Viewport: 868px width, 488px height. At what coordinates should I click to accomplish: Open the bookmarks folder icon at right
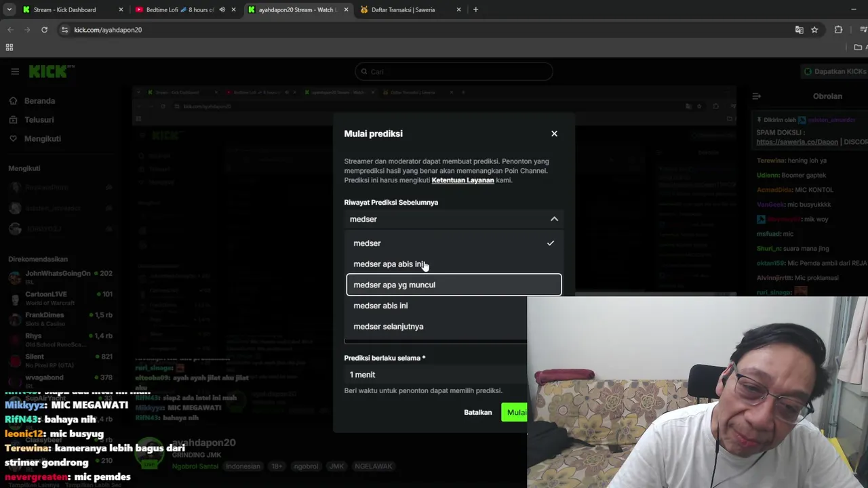click(x=858, y=47)
